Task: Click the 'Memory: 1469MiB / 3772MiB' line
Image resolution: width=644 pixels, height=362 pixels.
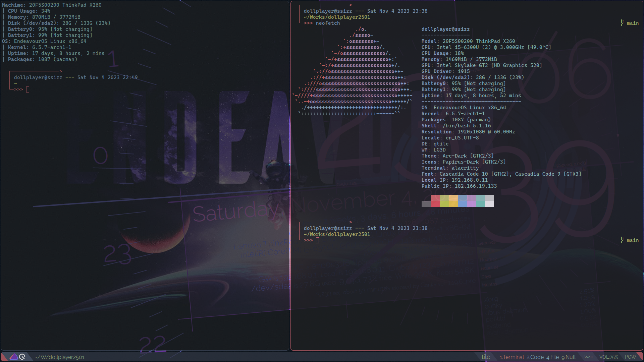Action: point(459,59)
